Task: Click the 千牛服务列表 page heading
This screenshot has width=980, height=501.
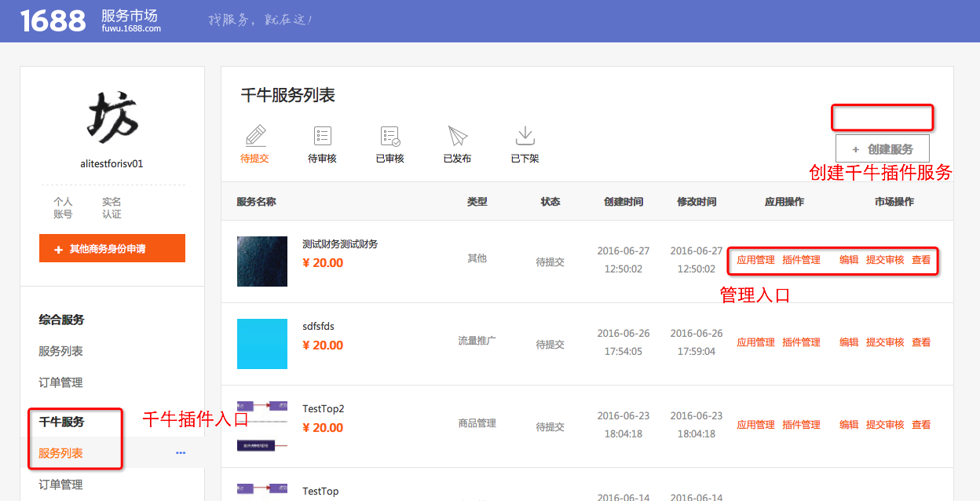Action: click(288, 96)
